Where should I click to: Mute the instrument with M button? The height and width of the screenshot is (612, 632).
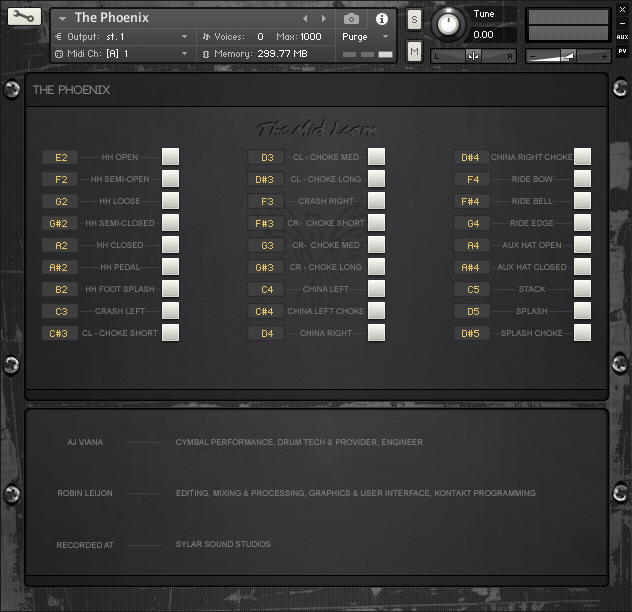coord(414,50)
